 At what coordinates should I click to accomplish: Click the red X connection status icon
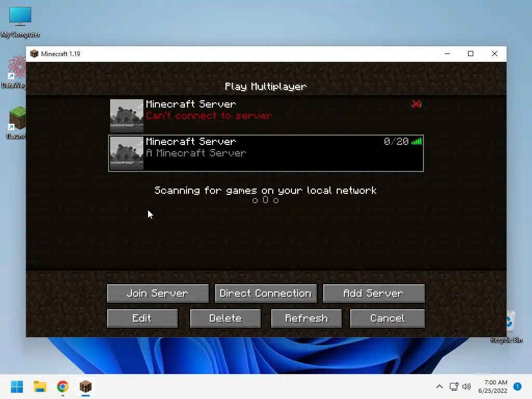pyautogui.click(x=416, y=104)
